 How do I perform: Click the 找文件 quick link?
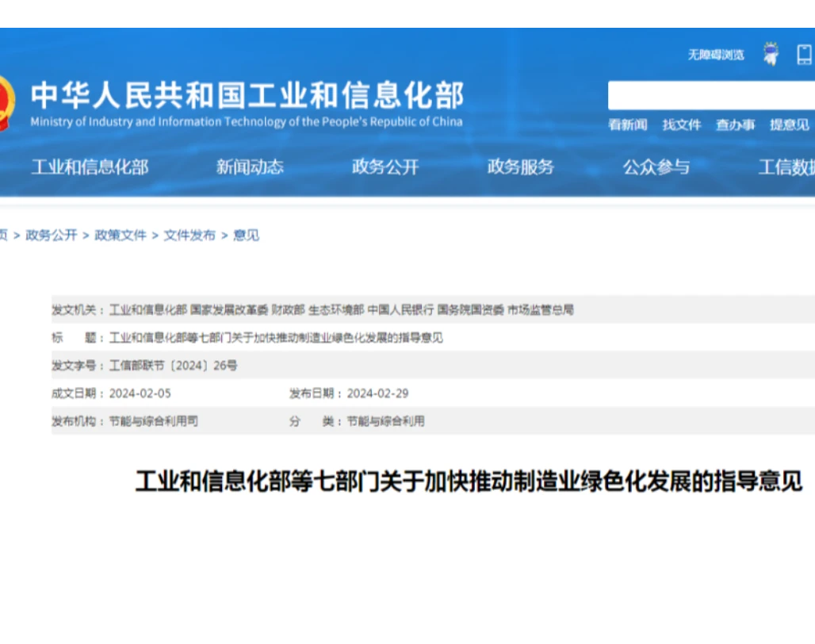coord(683,125)
